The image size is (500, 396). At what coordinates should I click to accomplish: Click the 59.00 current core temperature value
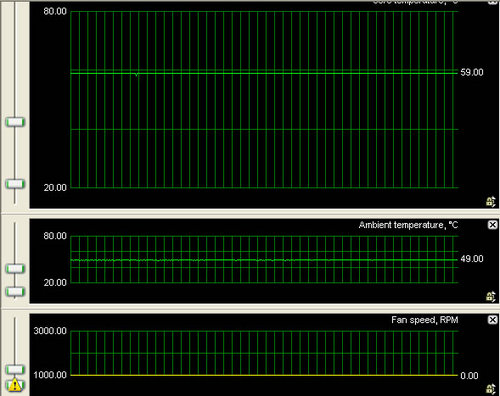point(472,72)
